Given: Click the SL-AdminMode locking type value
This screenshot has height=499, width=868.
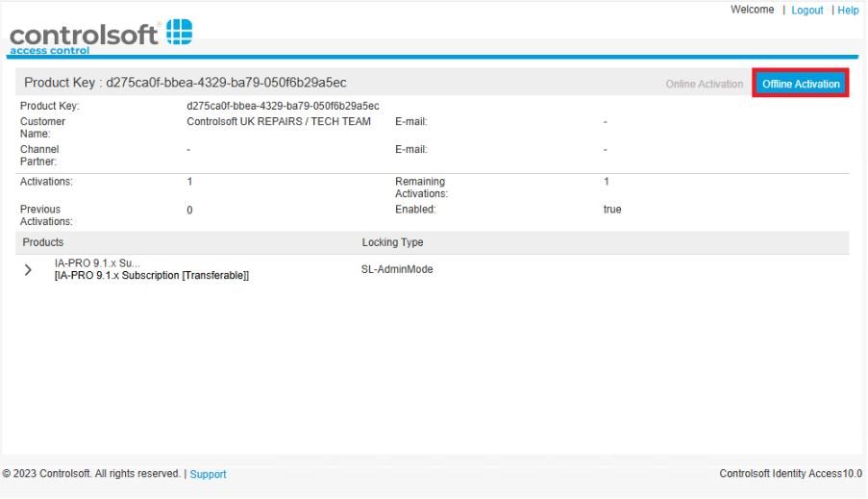Looking at the screenshot, I should [x=397, y=269].
